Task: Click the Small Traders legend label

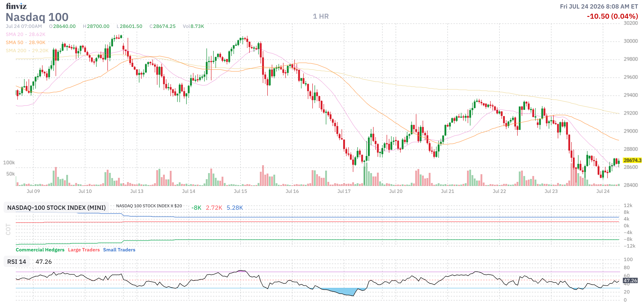Action: 119,250
